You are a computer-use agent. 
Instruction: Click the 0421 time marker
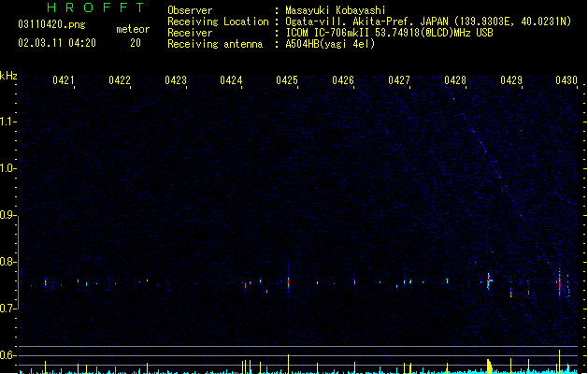[x=64, y=80]
